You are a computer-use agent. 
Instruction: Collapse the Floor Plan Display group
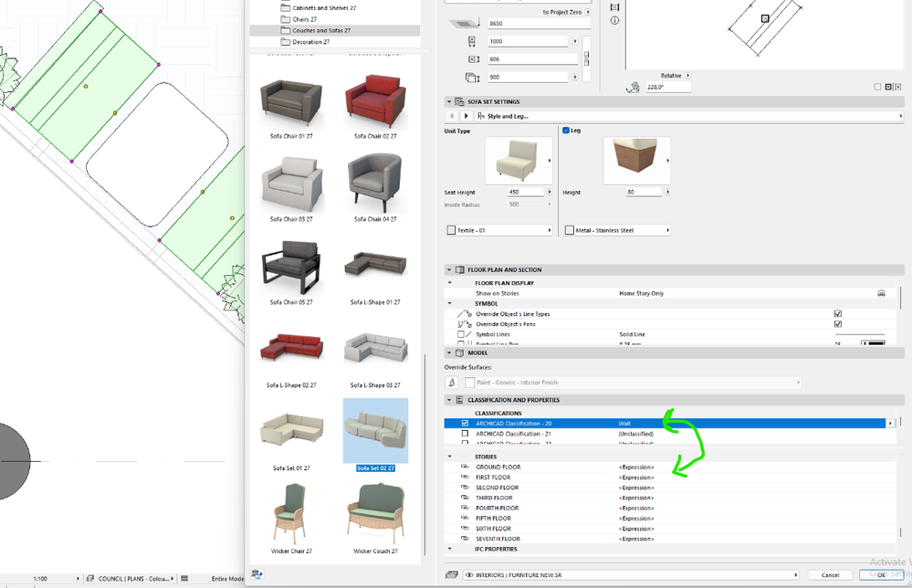point(449,283)
